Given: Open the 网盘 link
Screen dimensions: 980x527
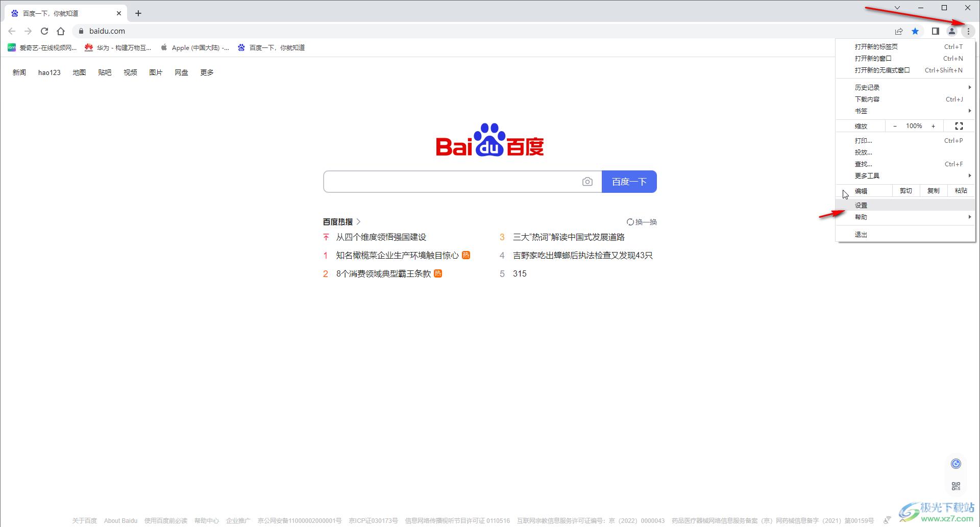Looking at the screenshot, I should tap(181, 72).
